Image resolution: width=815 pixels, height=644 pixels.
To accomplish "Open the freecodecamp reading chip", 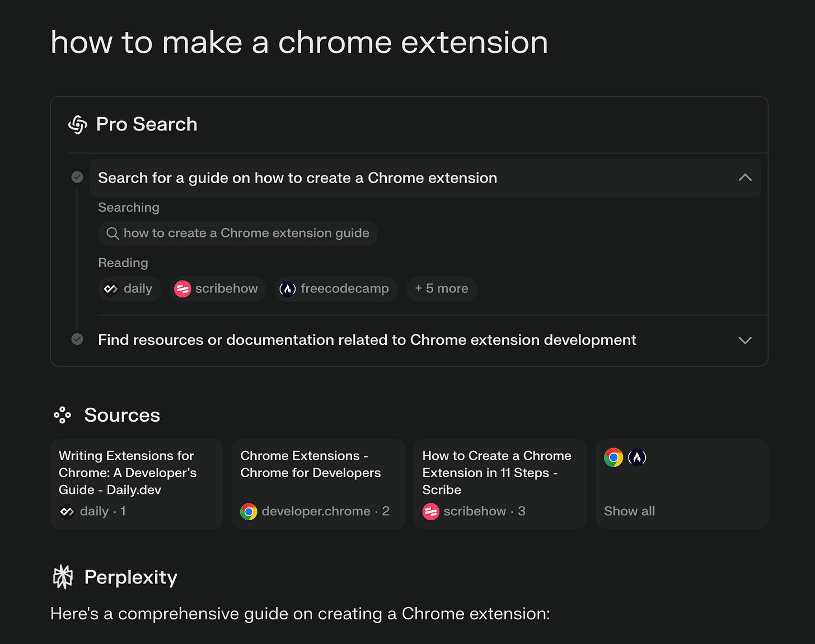I will (x=336, y=289).
